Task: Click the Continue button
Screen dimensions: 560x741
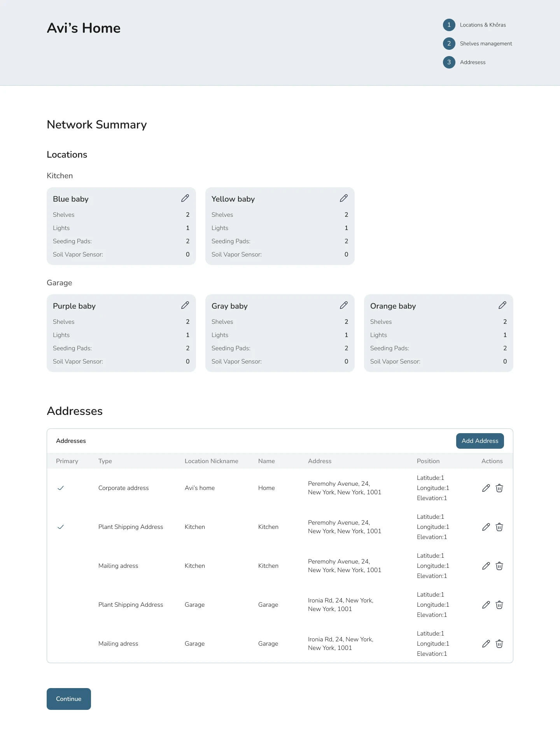Action: pyautogui.click(x=69, y=699)
